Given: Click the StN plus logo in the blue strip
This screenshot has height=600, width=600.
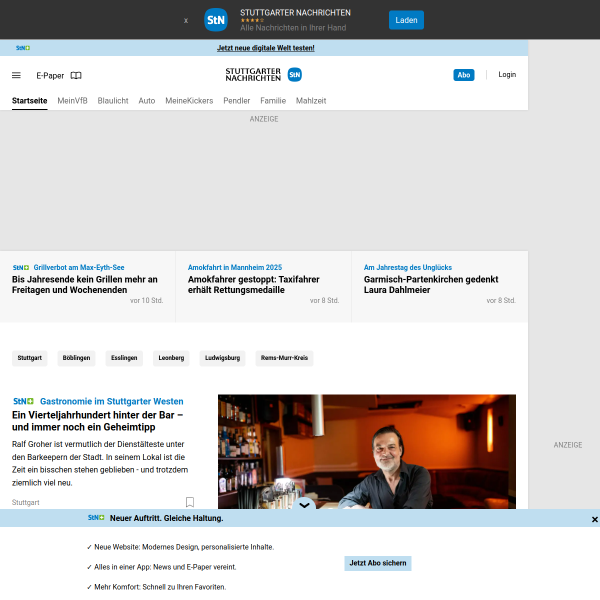Looking at the screenshot, I should click(23, 48).
